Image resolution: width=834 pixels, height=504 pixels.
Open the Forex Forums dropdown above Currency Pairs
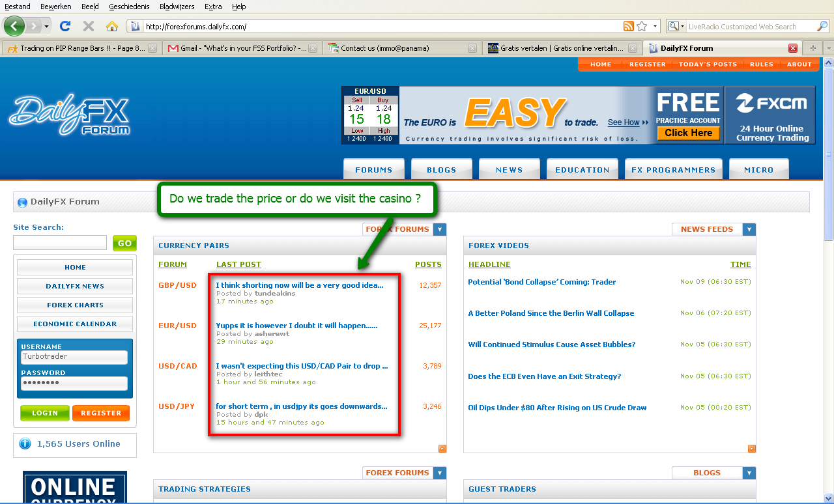440,229
